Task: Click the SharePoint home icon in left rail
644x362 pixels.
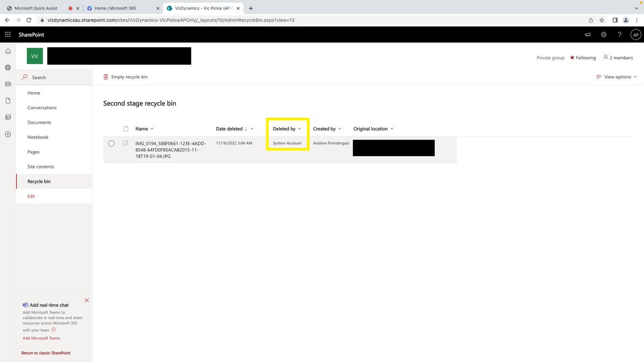Action: tap(8, 51)
